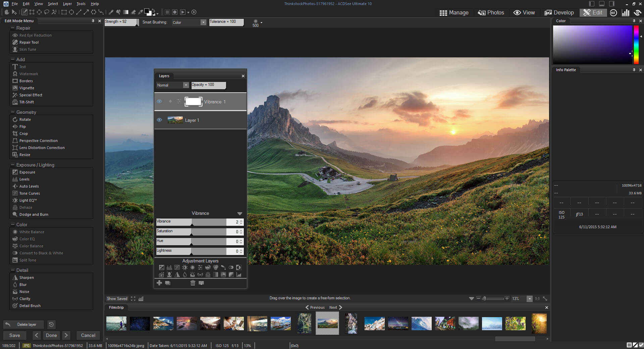The image size is (644, 349).
Task: Add a new blank layer with plus
Action: 159,283
